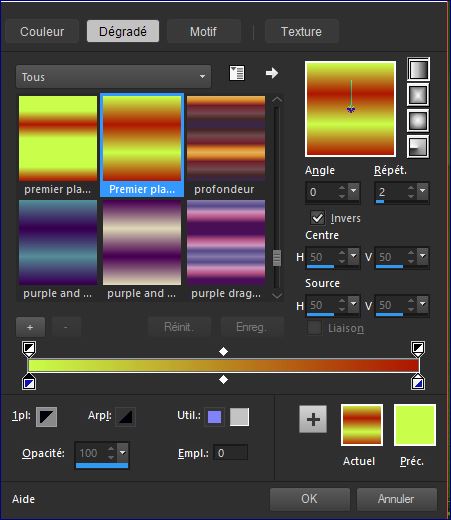Choose the sunburst gradient style icon

[x=418, y=121]
